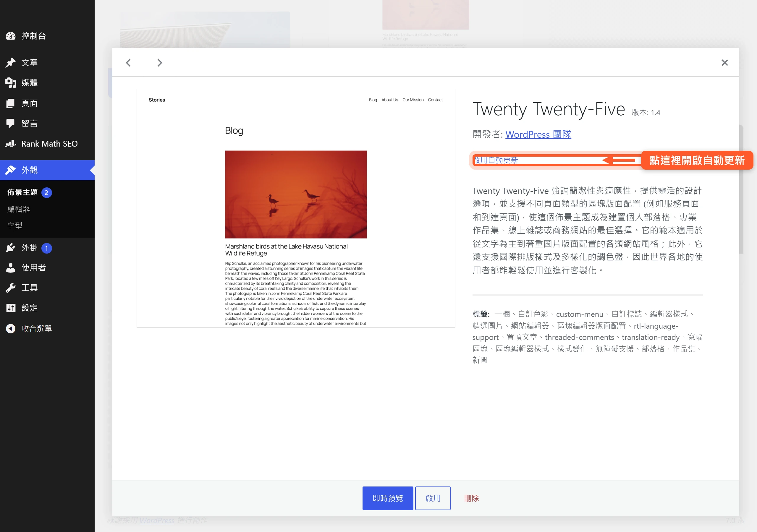Click the 啟用 activate button
The width and height of the screenshot is (757, 532).
coord(433,498)
